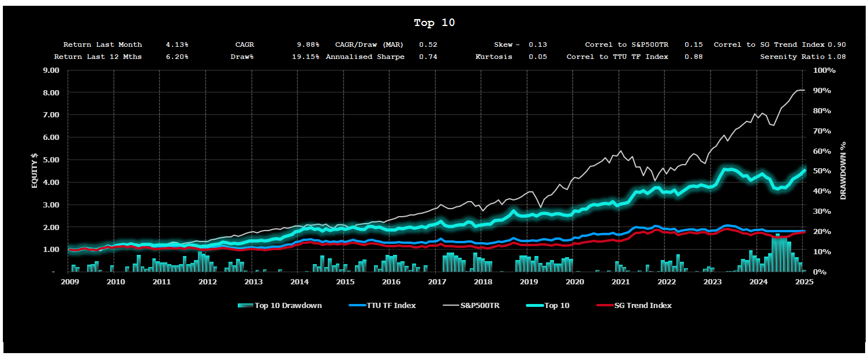Click the 2009 label on the x-axis
The image size is (868, 356).
tap(70, 281)
